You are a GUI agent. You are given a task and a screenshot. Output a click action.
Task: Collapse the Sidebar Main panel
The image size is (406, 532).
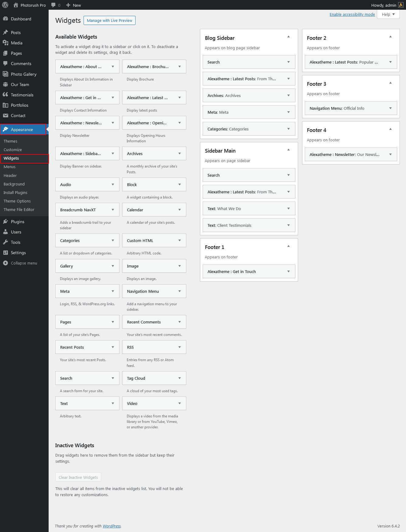coord(288,150)
